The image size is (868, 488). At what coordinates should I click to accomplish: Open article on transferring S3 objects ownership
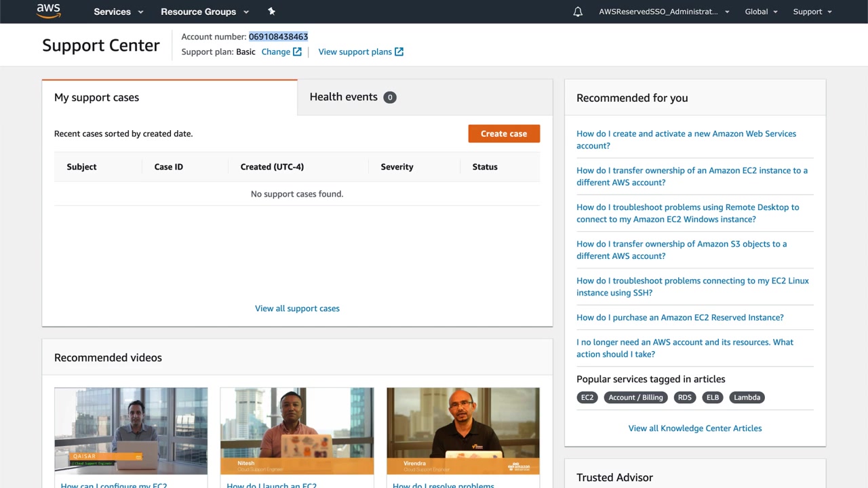point(682,249)
